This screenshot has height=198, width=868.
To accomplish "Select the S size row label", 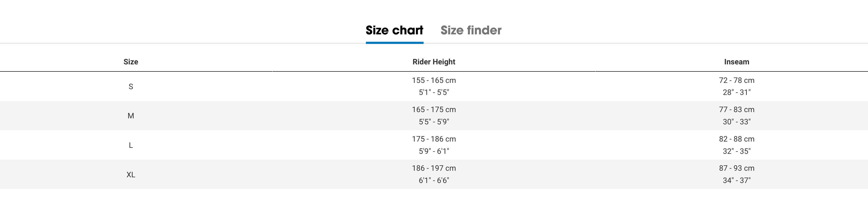I will 131,87.
